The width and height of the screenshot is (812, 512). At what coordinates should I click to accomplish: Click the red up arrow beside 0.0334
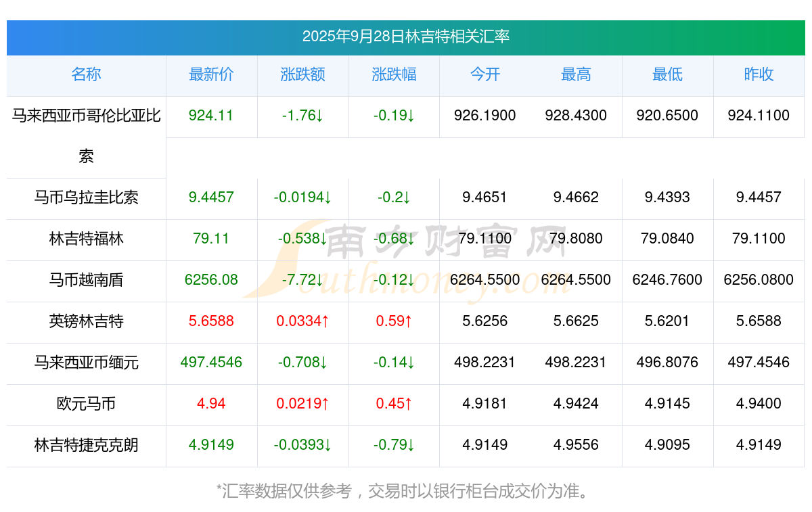pos(325,321)
